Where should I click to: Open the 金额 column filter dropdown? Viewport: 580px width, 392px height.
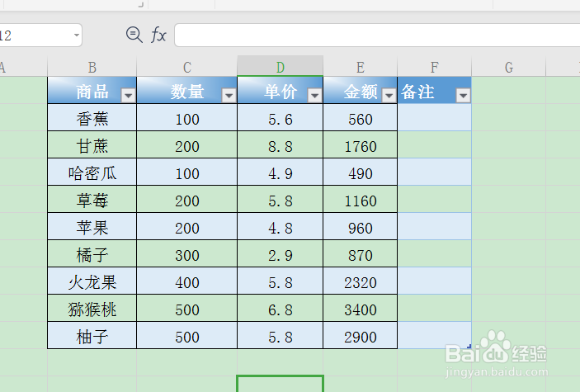click(389, 96)
